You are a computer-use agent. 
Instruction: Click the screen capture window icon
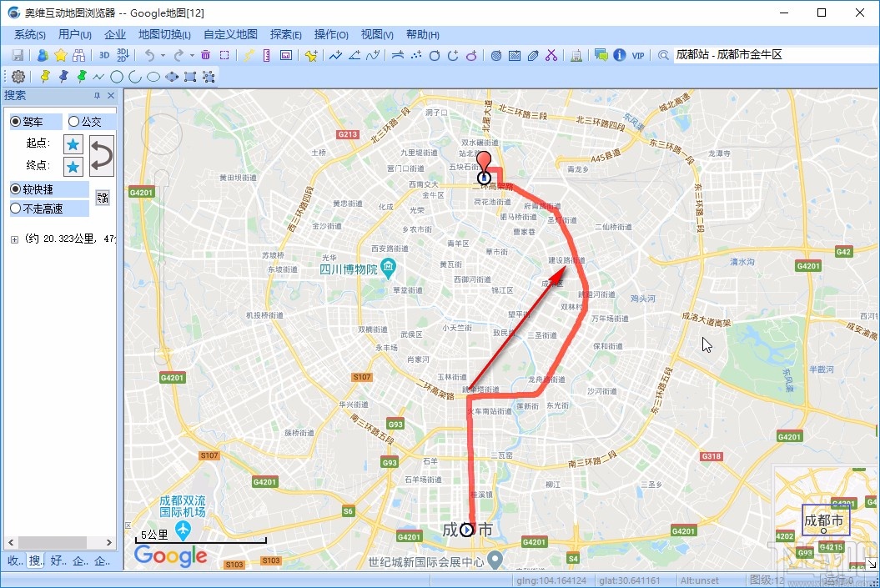[x=285, y=55]
